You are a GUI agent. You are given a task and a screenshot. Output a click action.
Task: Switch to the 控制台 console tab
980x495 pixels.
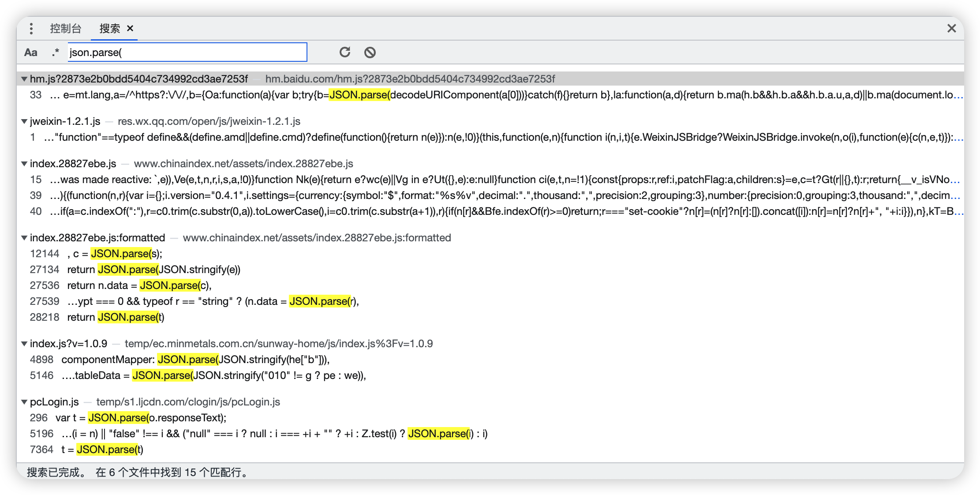click(x=66, y=29)
